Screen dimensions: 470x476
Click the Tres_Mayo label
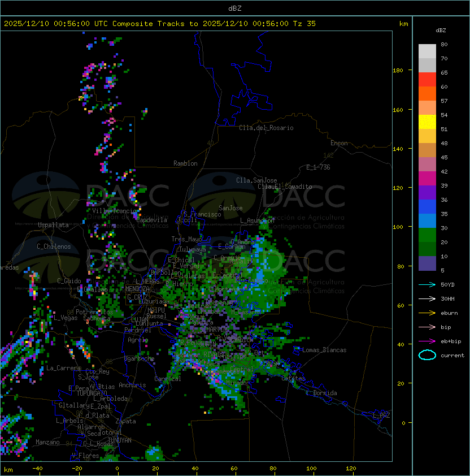point(186,239)
